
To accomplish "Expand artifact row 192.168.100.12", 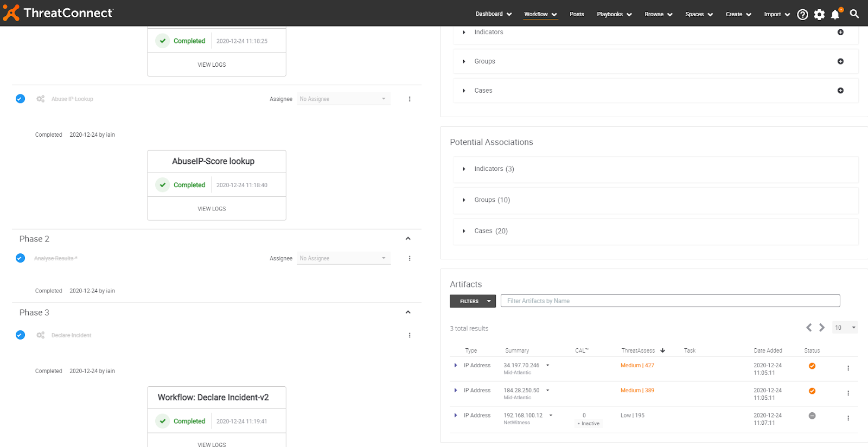I will coord(456,416).
